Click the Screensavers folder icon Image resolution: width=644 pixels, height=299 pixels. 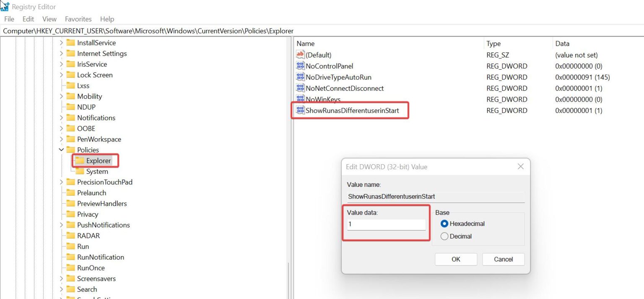pyautogui.click(x=70, y=278)
